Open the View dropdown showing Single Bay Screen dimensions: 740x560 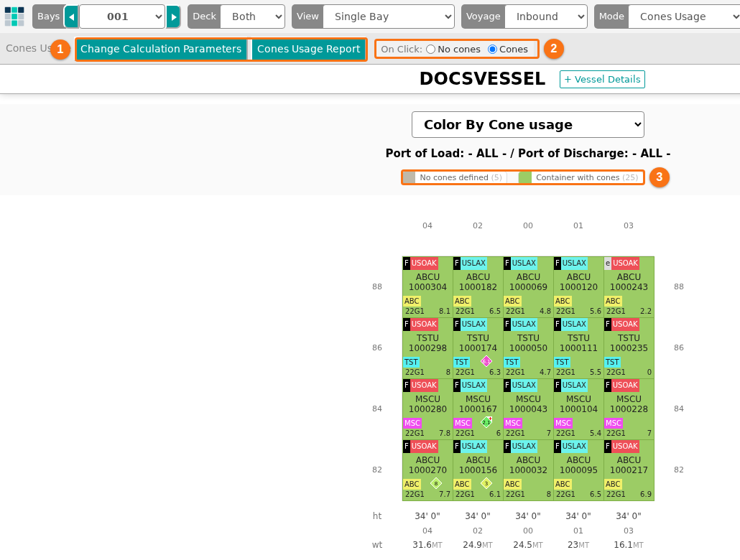coord(389,17)
